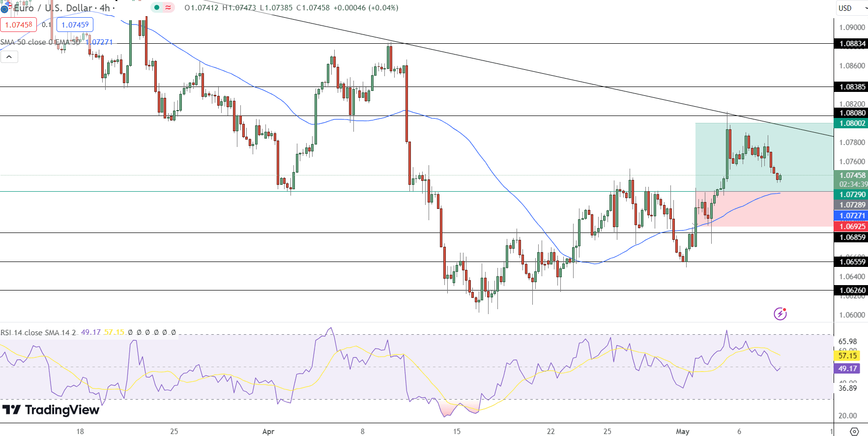Select the EMA 50 legend value 1.07271
This screenshot has width=868, height=436.
click(x=99, y=42)
